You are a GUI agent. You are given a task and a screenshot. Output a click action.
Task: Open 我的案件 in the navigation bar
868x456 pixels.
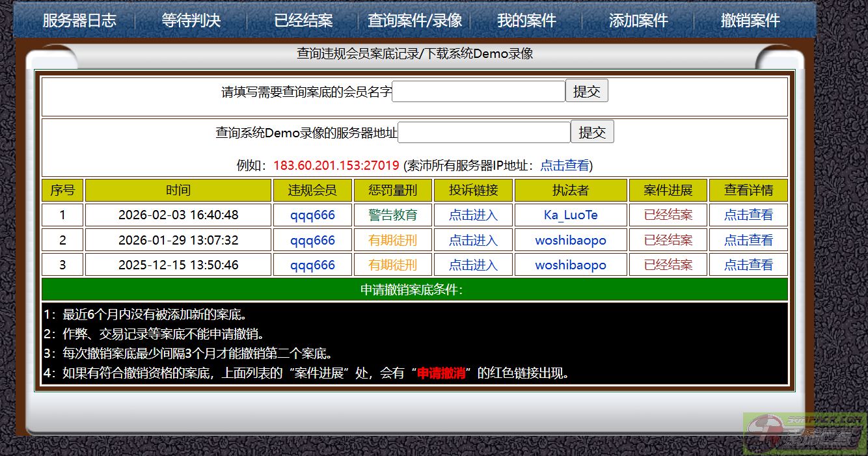[x=526, y=21]
